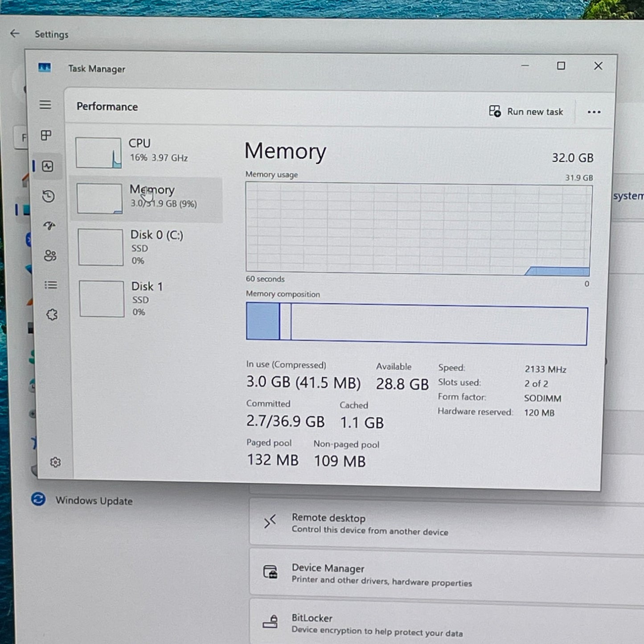Screen dimensions: 644x644
Task: Select Disk 0 (C:) in performance list
Action: click(x=148, y=247)
